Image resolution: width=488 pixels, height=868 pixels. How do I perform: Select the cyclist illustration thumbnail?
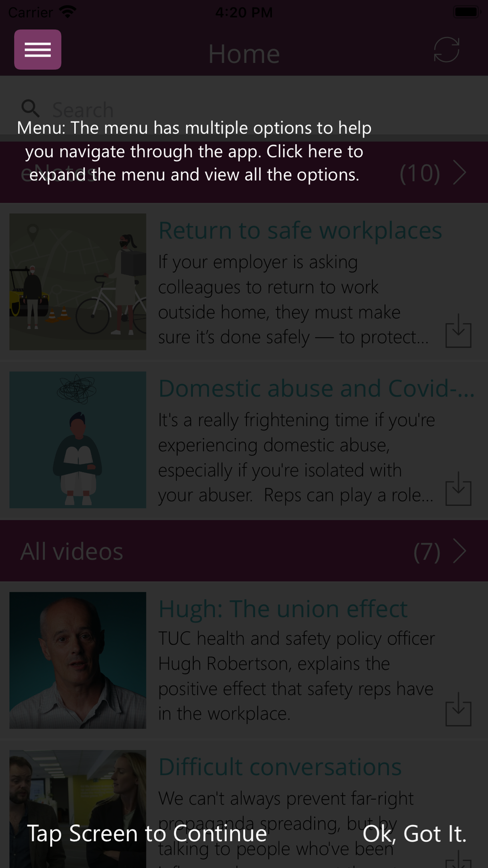click(x=78, y=282)
